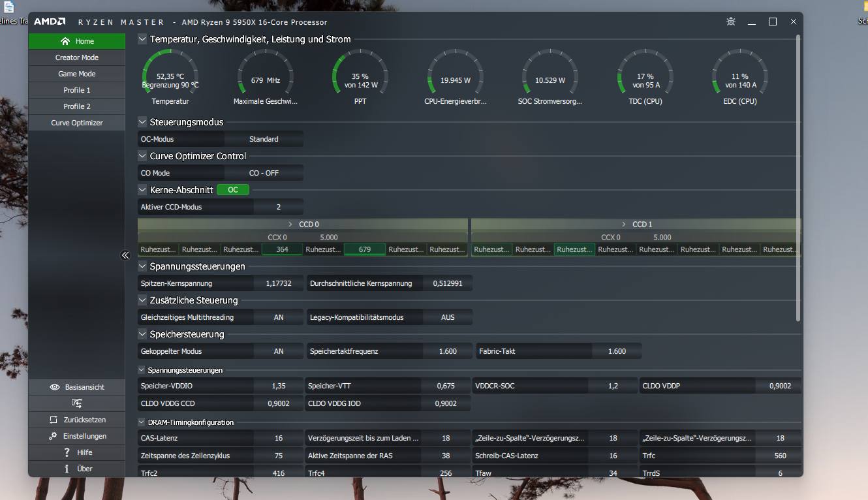Expand the CCD 1 header chevron
The width and height of the screenshot is (868, 500).
click(624, 224)
